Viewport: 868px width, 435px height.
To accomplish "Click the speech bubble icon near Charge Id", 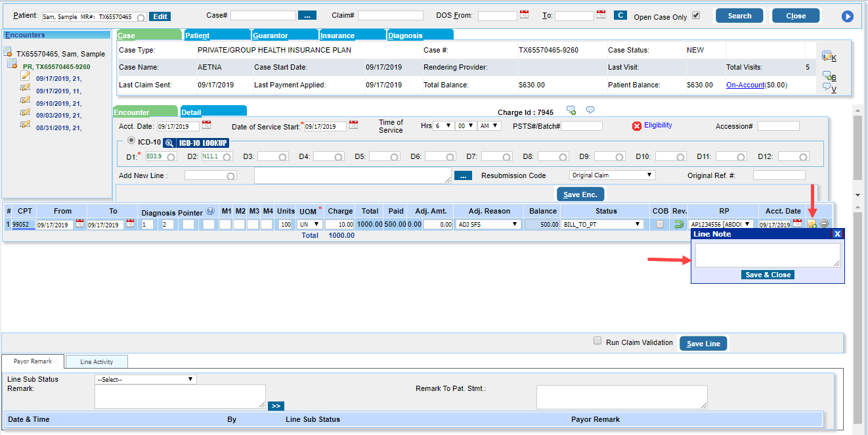I will click(x=590, y=110).
